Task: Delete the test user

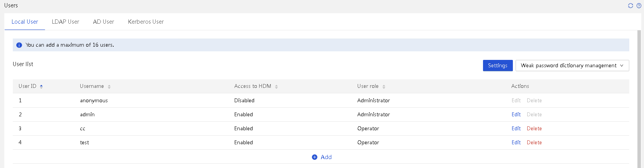Action: click(x=534, y=142)
